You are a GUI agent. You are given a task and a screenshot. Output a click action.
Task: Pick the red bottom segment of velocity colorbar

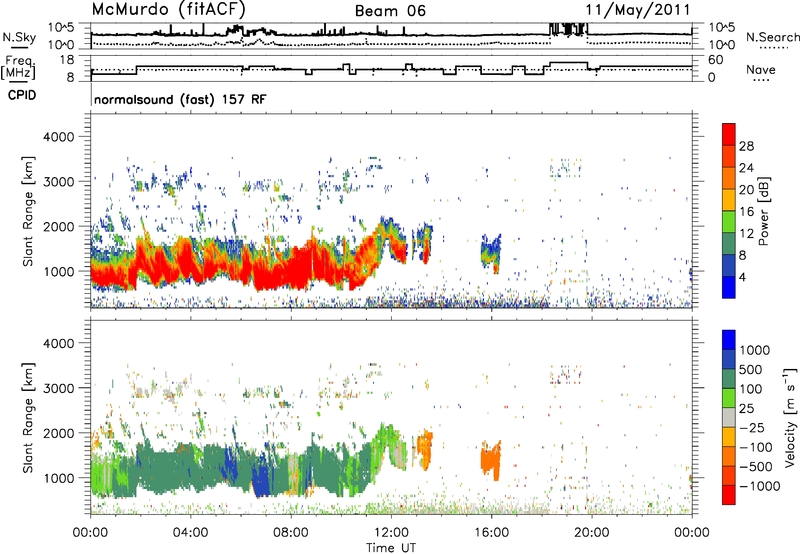tap(729, 495)
